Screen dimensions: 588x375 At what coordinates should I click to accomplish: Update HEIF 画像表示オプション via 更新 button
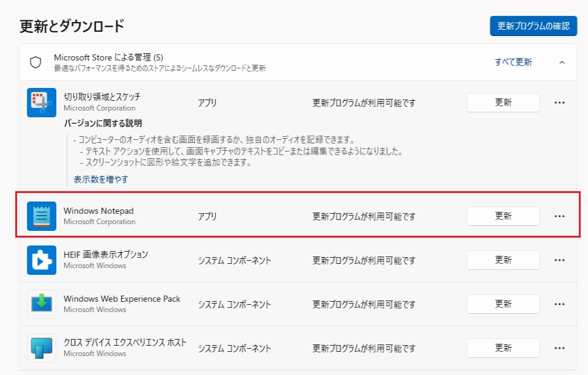[x=503, y=260]
